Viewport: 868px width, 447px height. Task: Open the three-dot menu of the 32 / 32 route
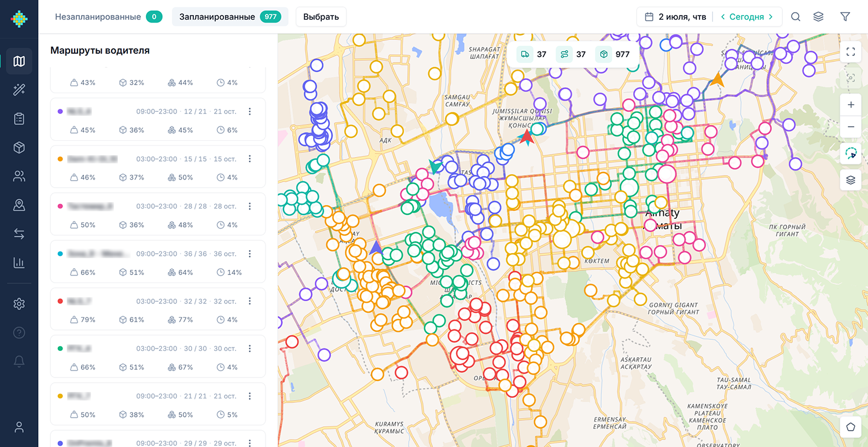click(x=250, y=301)
